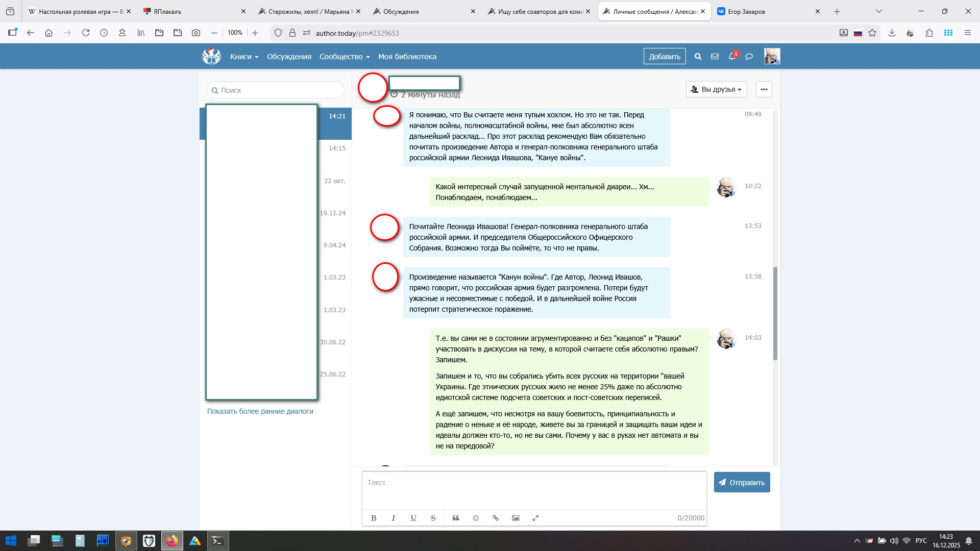Go to Обсуждения in navigation bar

point(289,57)
